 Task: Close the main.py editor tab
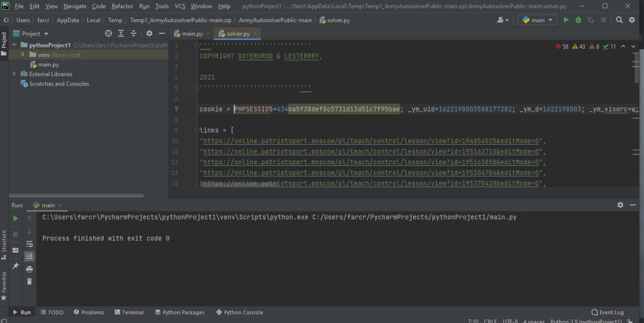[x=208, y=34]
